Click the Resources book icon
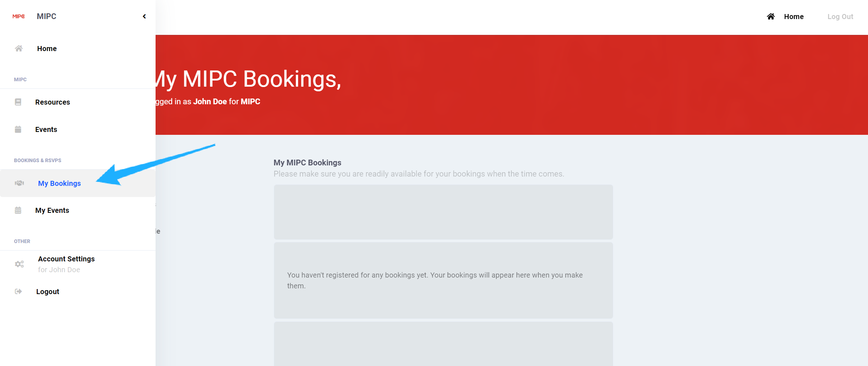 pyautogui.click(x=18, y=102)
